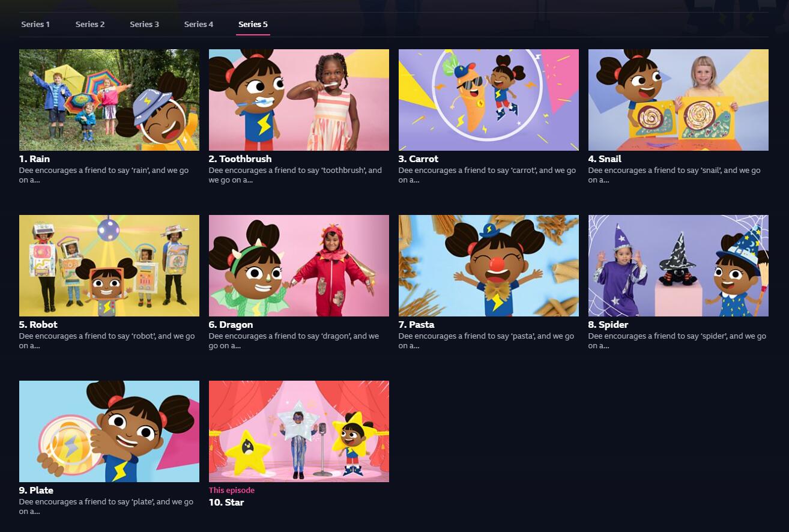789x532 pixels.
Task: Play the Plate episode thumbnail
Action: [109, 431]
